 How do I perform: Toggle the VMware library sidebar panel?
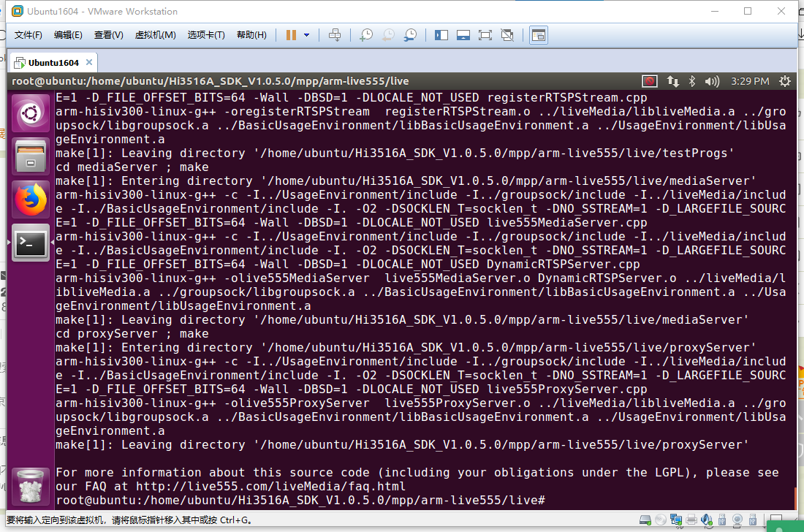[442, 34]
